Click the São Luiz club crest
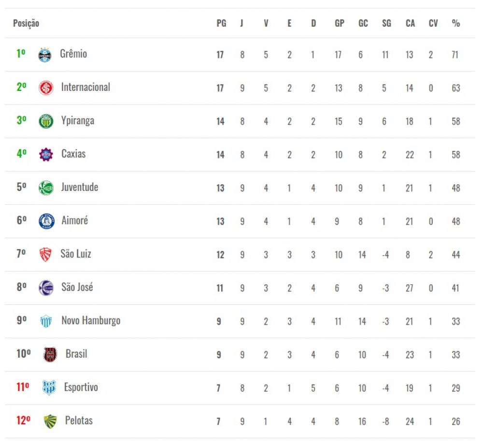This screenshot has height=448, width=483. (45, 255)
